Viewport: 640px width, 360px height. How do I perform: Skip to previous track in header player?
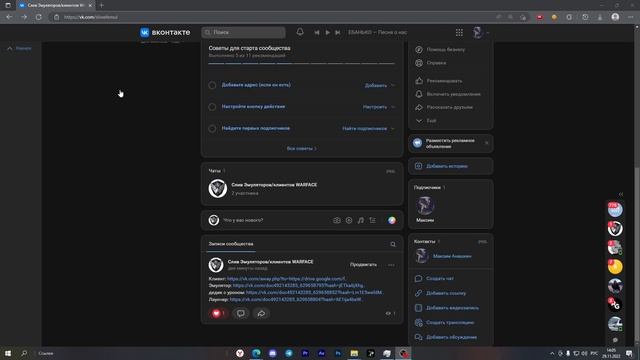pyautogui.click(x=317, y=32)
